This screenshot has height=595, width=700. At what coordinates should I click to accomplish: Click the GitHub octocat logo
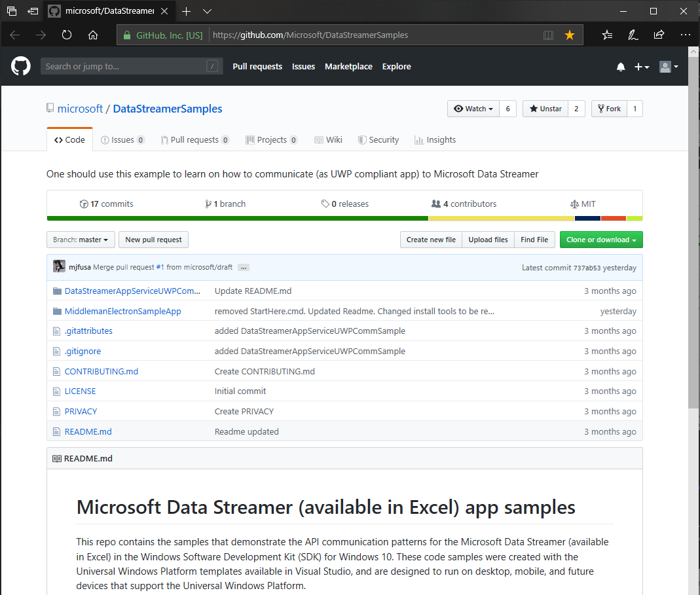(x=20, y=66)
